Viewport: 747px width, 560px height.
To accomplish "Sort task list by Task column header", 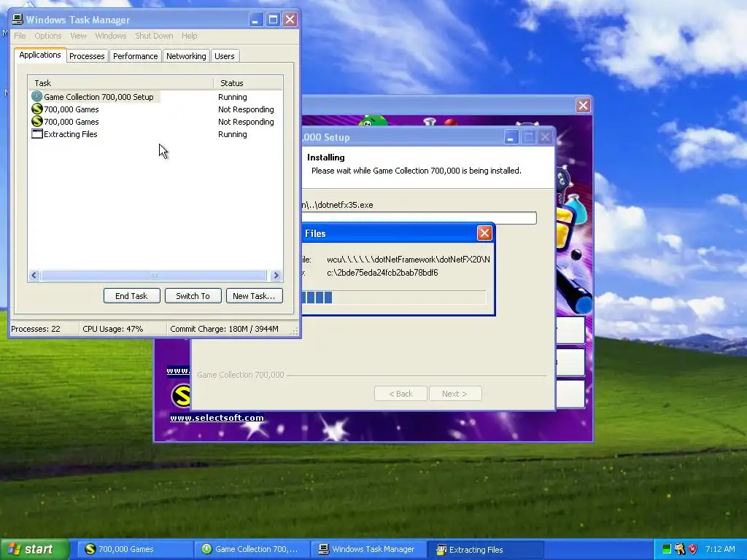I will pyautogui.click(x=121, y=83).
